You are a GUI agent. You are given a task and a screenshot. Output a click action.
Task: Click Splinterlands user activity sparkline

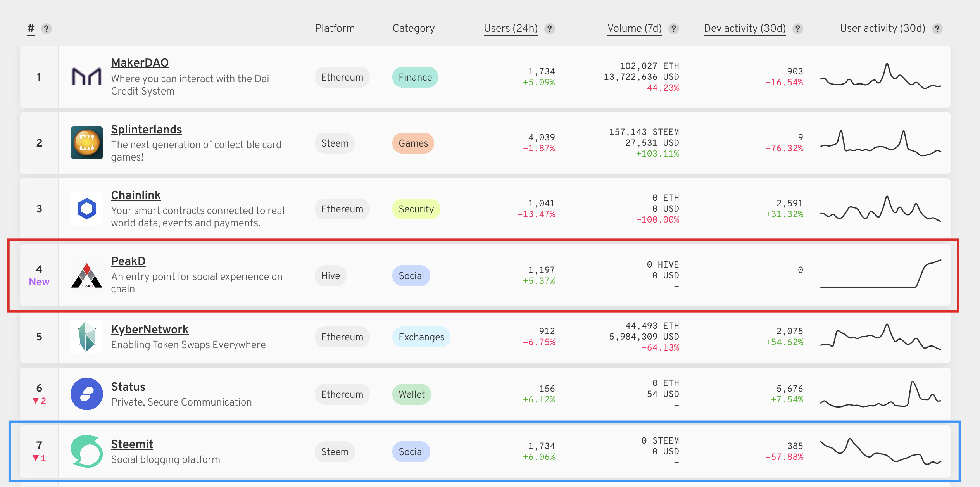tap(881, 143)
